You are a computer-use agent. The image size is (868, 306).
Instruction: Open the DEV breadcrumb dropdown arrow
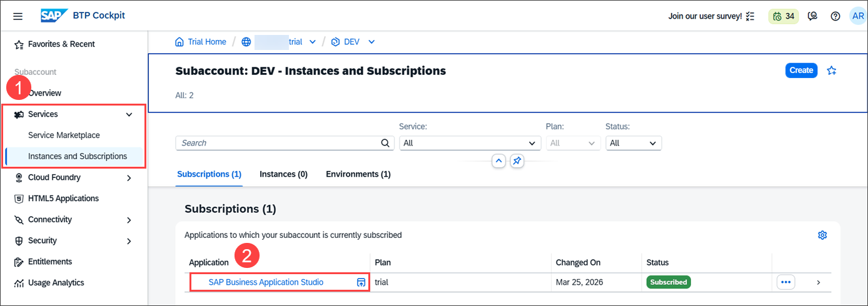(371, 42)
